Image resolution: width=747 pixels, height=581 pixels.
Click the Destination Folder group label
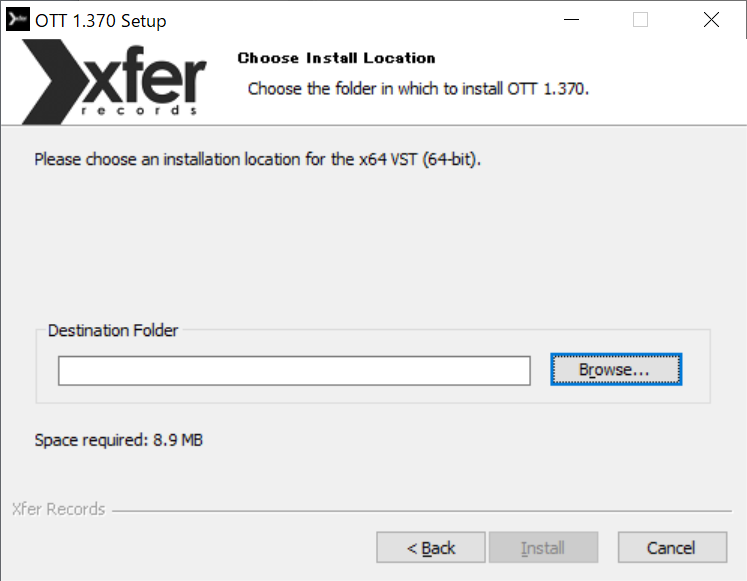(x=113, y=331)
